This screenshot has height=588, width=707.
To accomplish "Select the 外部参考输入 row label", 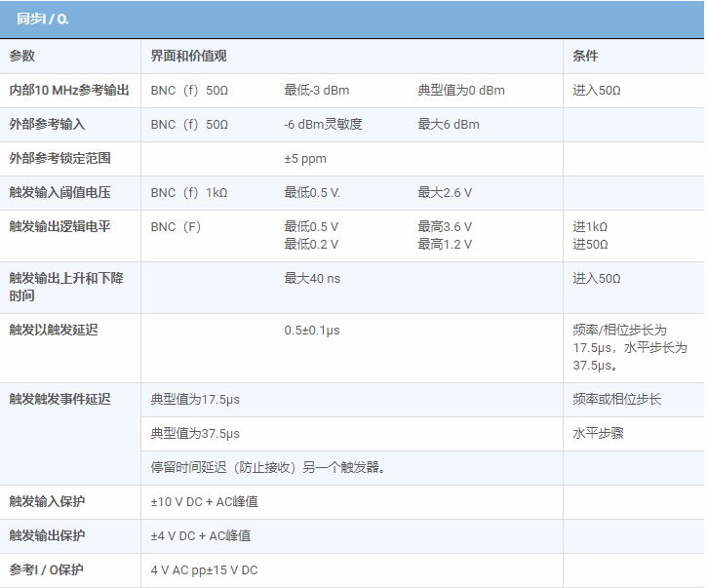I will [x=47, y=125].
